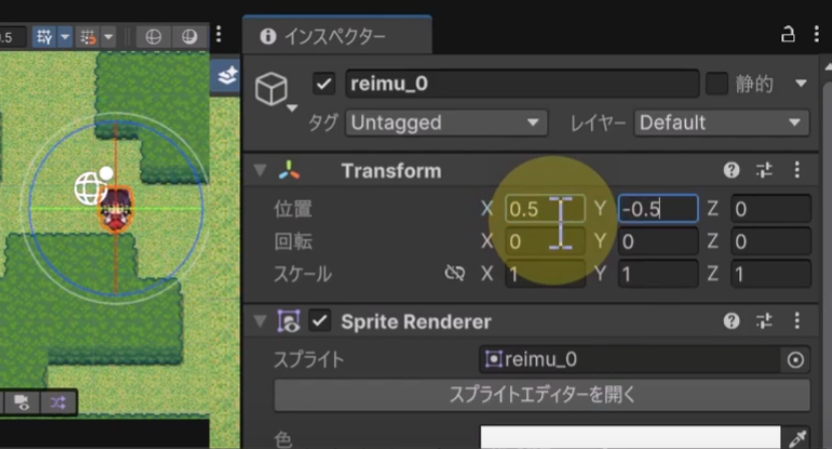832x449 pixels.
Task: Click the スプライト property label
Action: (x=309, y=360)
